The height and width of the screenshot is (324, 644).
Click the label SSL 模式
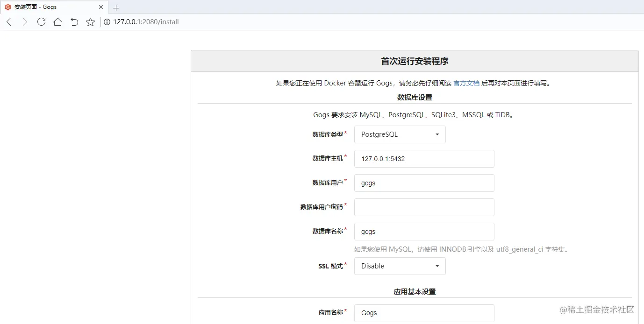click(330, 266)
